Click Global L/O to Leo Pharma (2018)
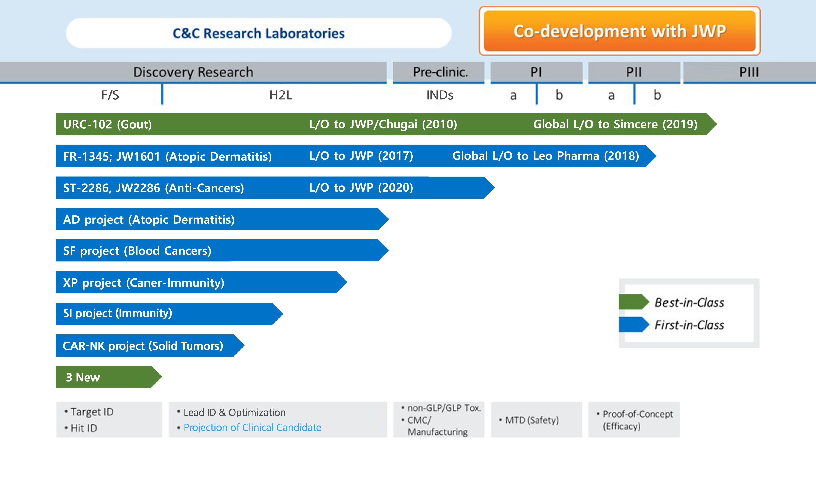816x504 pixels. pyautogui.click(x=546, y=156)
